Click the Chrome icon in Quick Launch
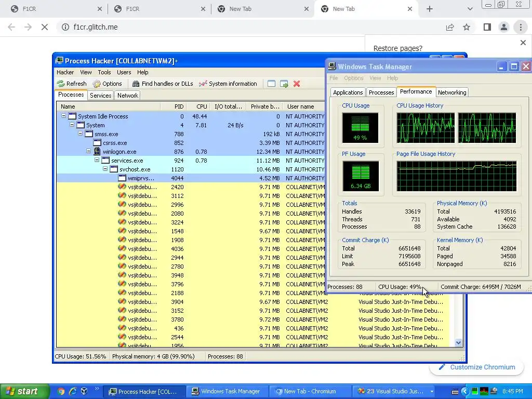The image size is (532, 399). pyautogui.click(x=61, y=391)
